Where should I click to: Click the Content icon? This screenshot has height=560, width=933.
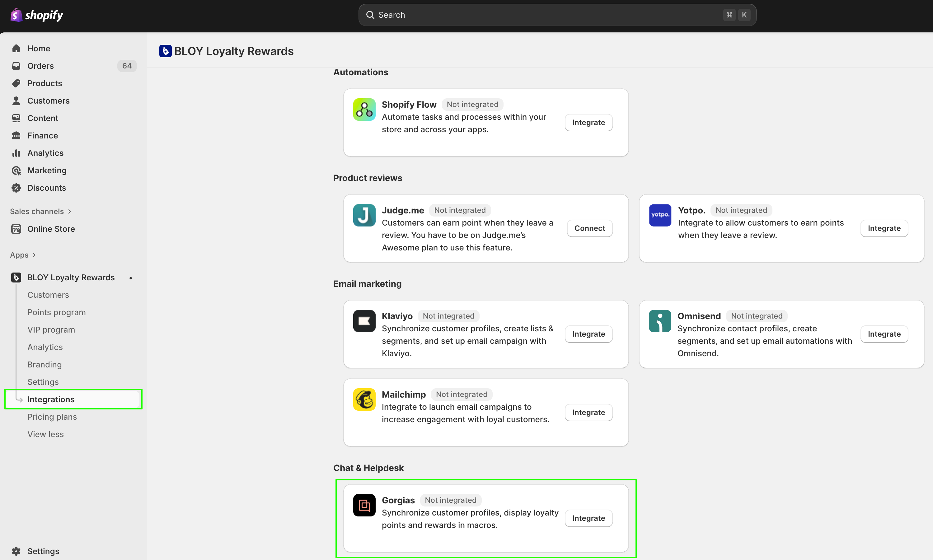click(16, 118)
